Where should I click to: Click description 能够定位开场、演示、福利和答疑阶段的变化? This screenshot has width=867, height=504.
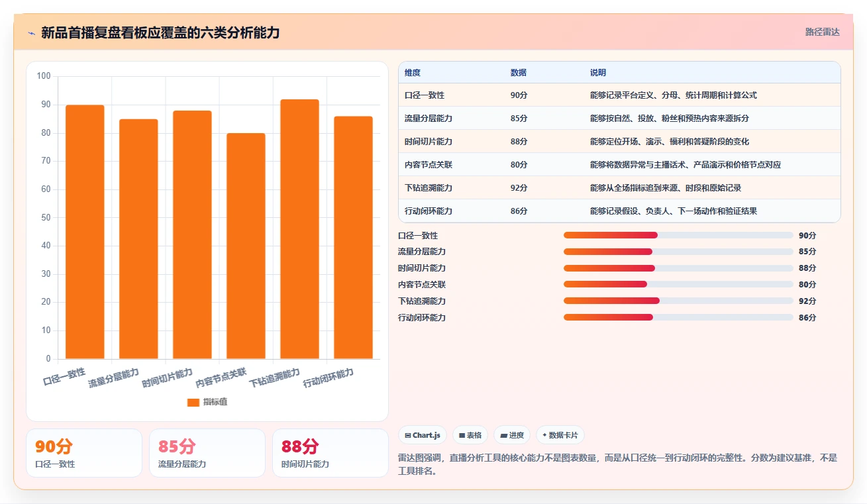[670, 142]
